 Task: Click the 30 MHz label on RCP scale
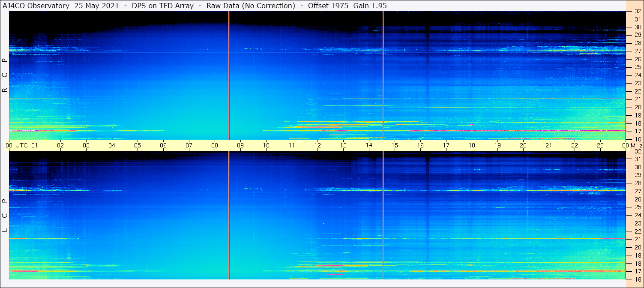[637, 27]
